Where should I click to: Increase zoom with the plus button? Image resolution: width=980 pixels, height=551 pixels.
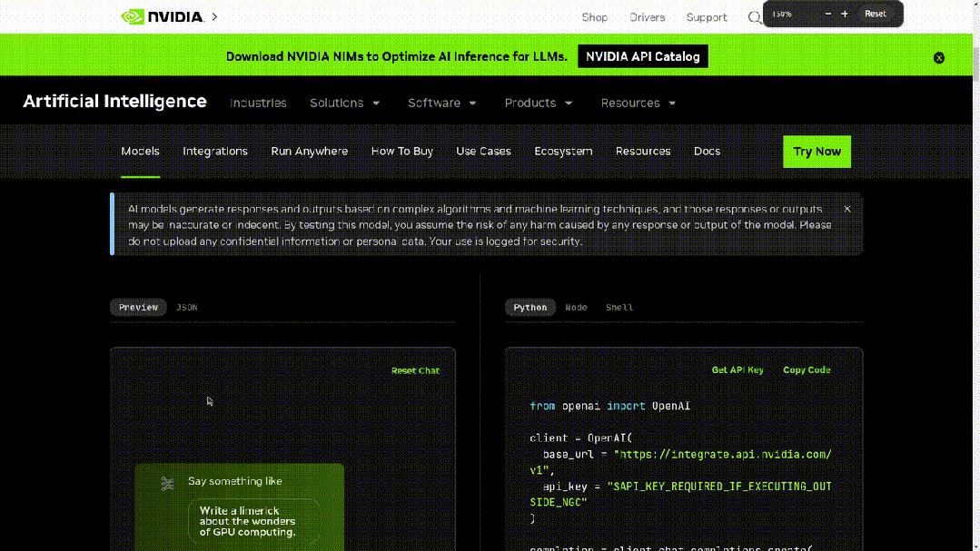[845, 14]
